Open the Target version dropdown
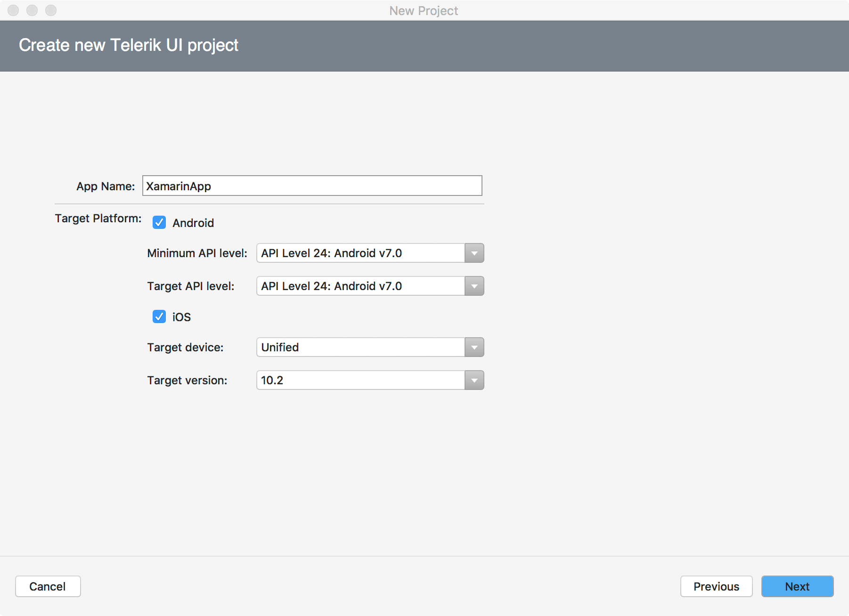 coord(370,380)
